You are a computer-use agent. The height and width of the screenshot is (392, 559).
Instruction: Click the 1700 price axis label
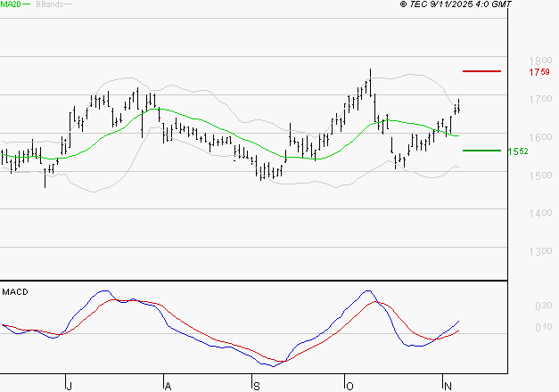point(540,99)
